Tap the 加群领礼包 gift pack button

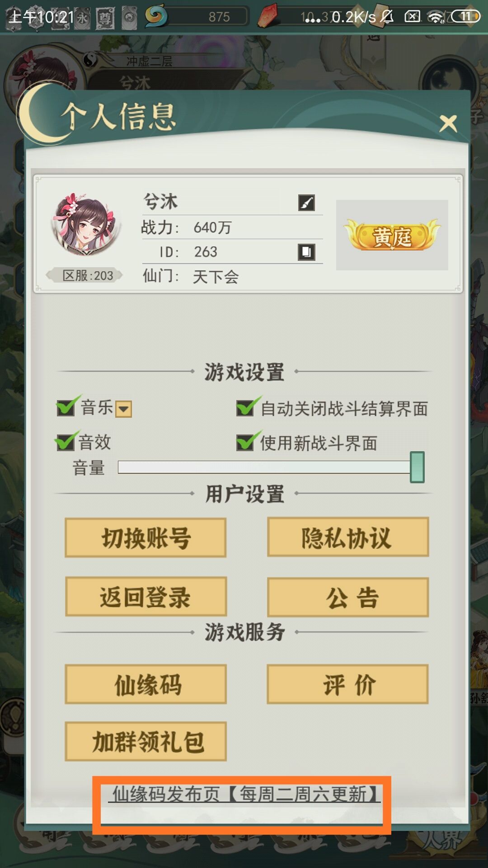coord(145,741)
